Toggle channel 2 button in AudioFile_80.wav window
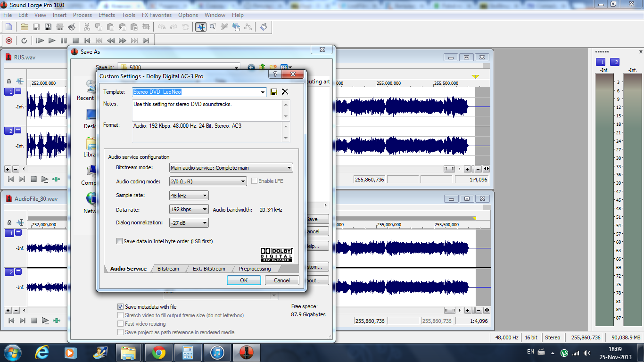Screen dimensions: 644x362 click(9, 272)
